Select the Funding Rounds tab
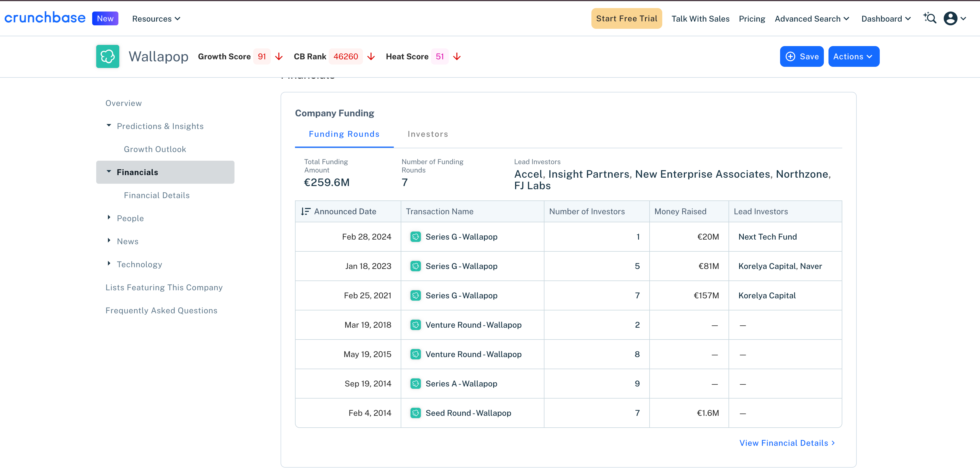980x474 pixels. pos(344,134)
